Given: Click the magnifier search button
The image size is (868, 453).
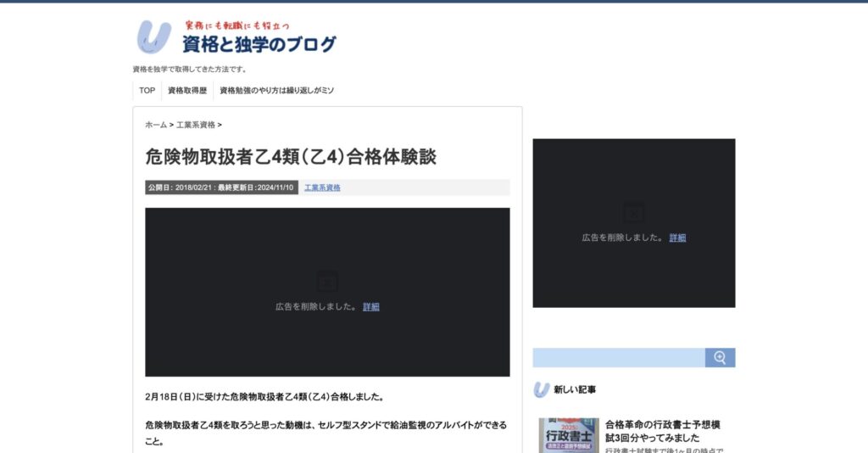Looking at the screenshot, I should point(721,358).
